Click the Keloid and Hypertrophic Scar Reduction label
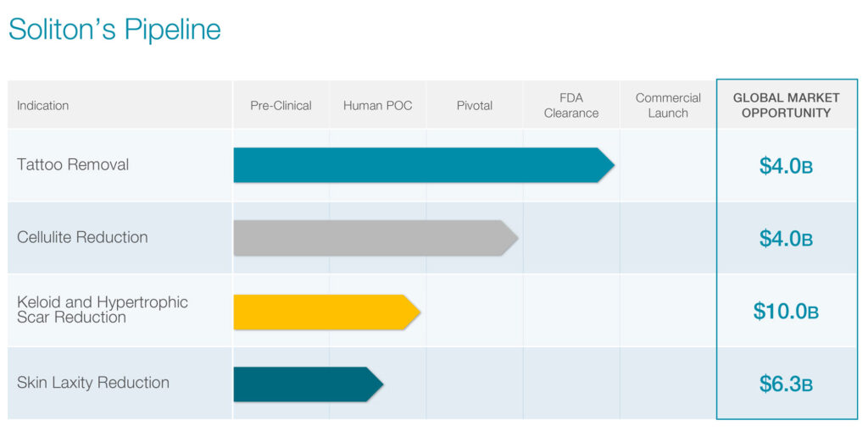This screenshot has width=868, height=431. [103, 309]
